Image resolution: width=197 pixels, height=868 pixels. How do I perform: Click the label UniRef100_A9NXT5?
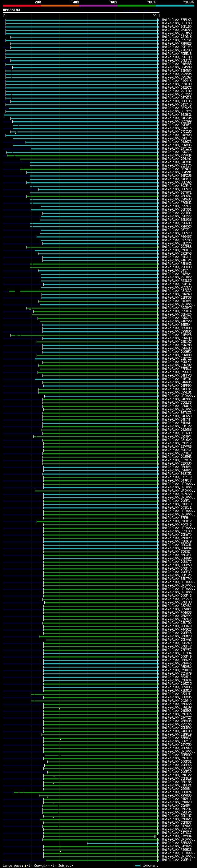[x=177, y=128]
